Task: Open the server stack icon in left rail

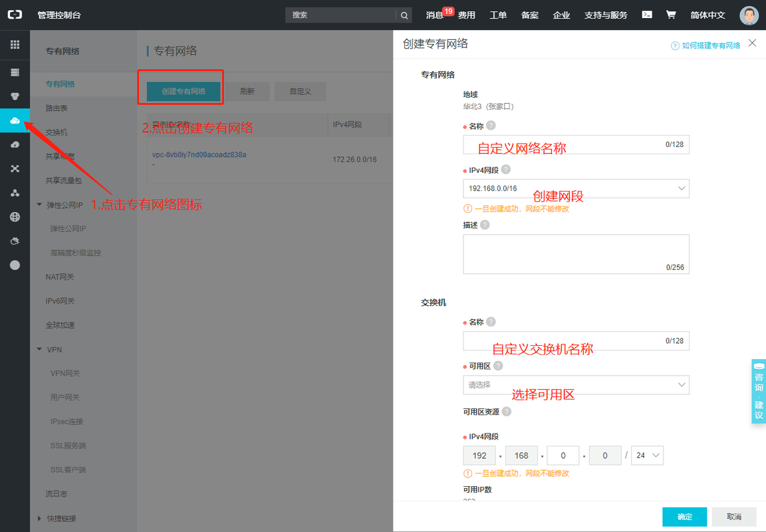Action: coord(15,72)
